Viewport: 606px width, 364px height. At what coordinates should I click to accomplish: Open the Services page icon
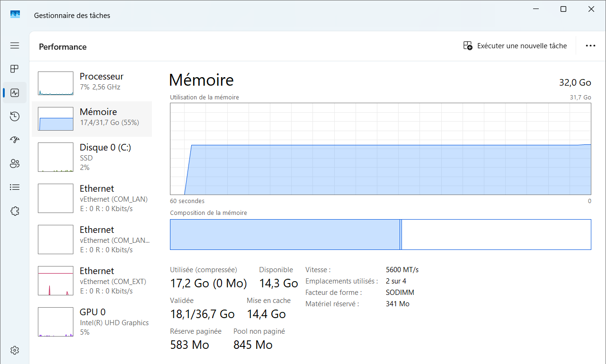pyautogui.click(x=15, y=211)
